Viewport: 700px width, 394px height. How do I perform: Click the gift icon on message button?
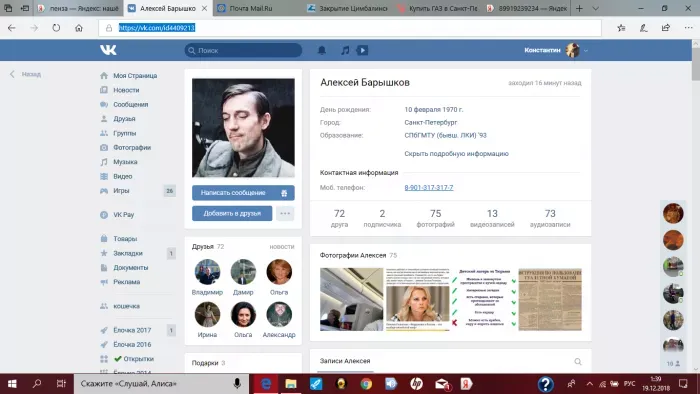click(x=284, y=193)
